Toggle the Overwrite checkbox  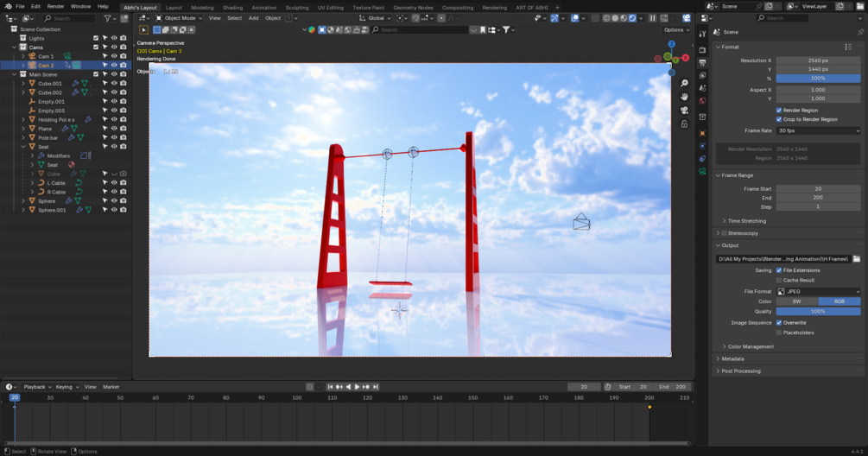tap(779, 323)
